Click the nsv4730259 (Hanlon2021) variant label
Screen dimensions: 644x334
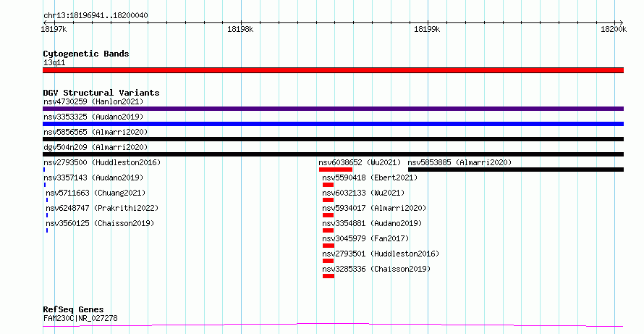click(93, 101)
